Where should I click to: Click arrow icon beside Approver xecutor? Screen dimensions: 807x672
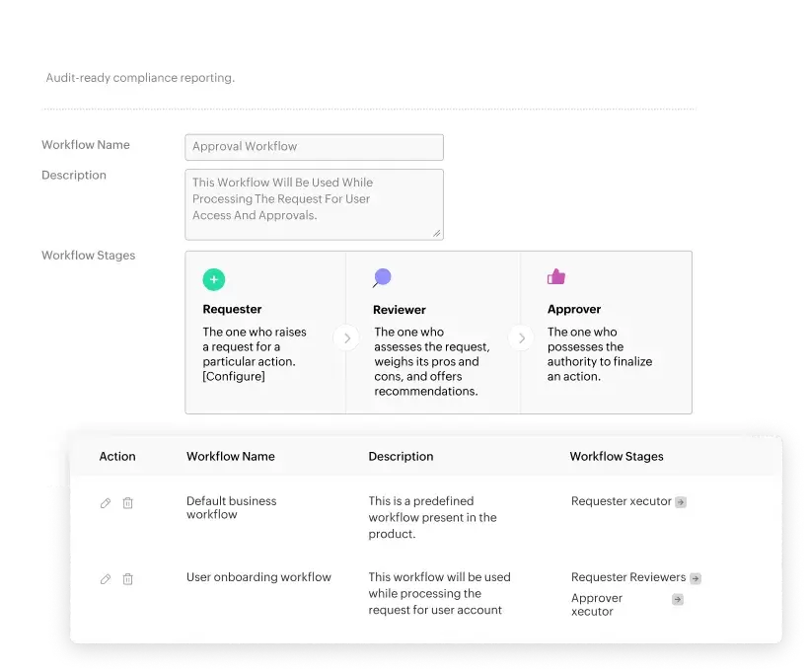[678, 599]
